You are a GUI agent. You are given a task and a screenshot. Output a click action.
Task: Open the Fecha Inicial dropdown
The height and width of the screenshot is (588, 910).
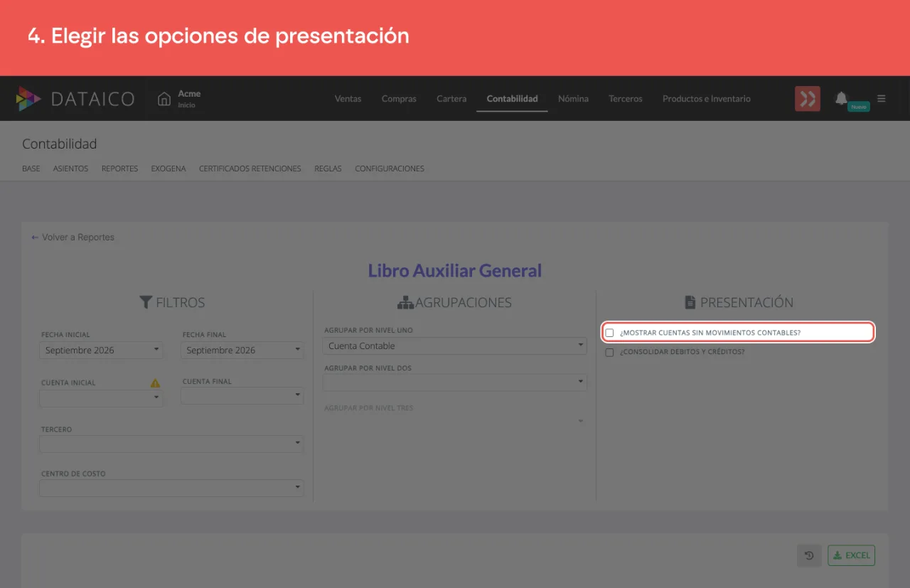101,350
